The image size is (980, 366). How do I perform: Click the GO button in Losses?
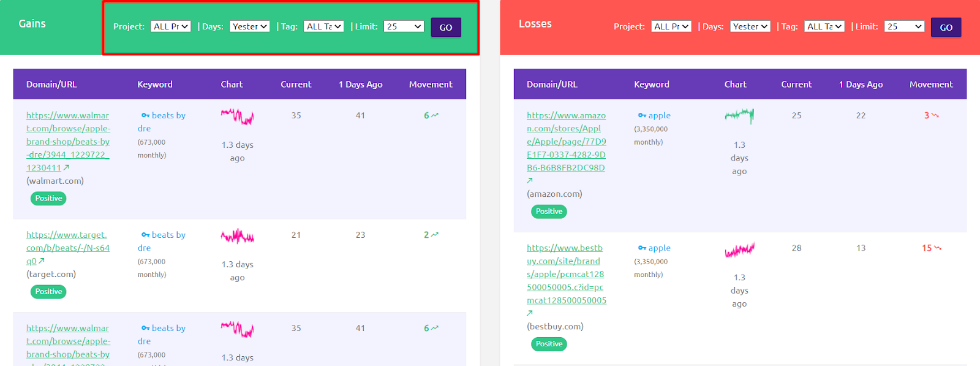[x=946, y=27]
